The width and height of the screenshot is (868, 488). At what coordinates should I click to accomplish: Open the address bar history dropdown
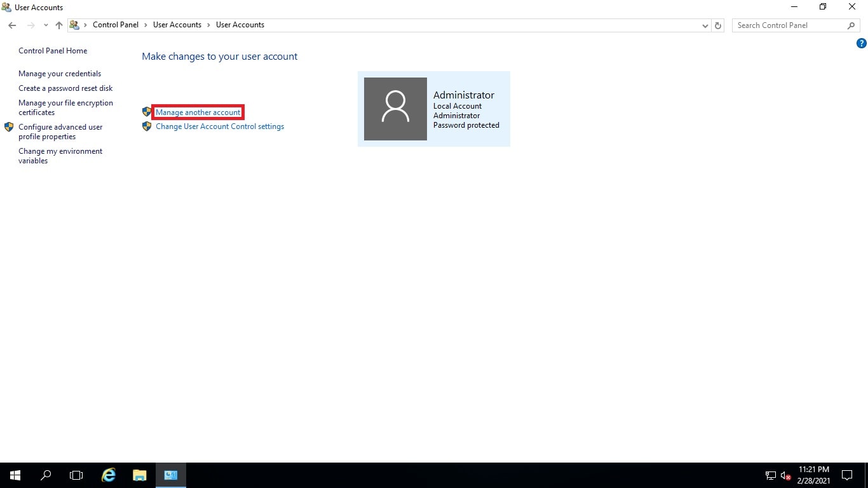[x=705, y=25]
